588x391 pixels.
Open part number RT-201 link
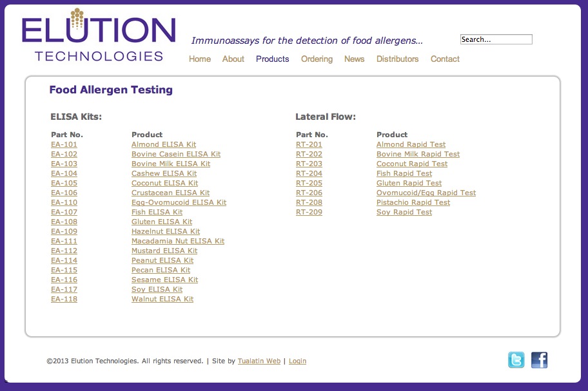[309, 144]
